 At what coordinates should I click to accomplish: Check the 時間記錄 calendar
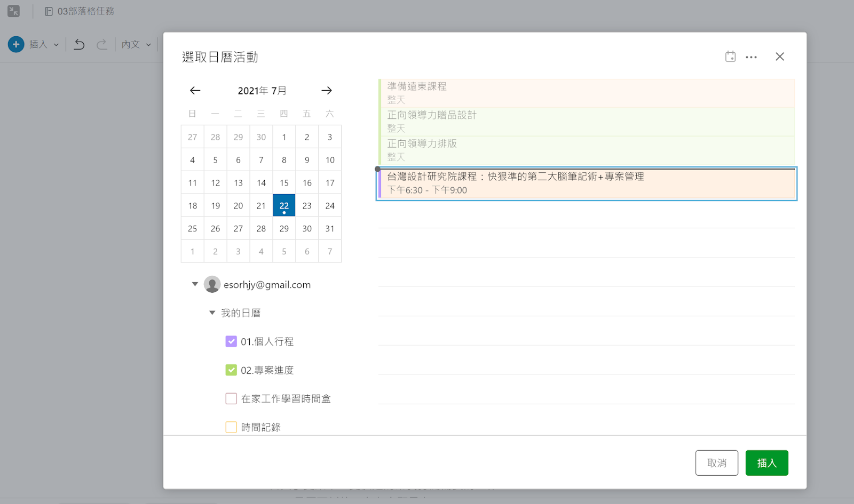(x=231, y=427)
